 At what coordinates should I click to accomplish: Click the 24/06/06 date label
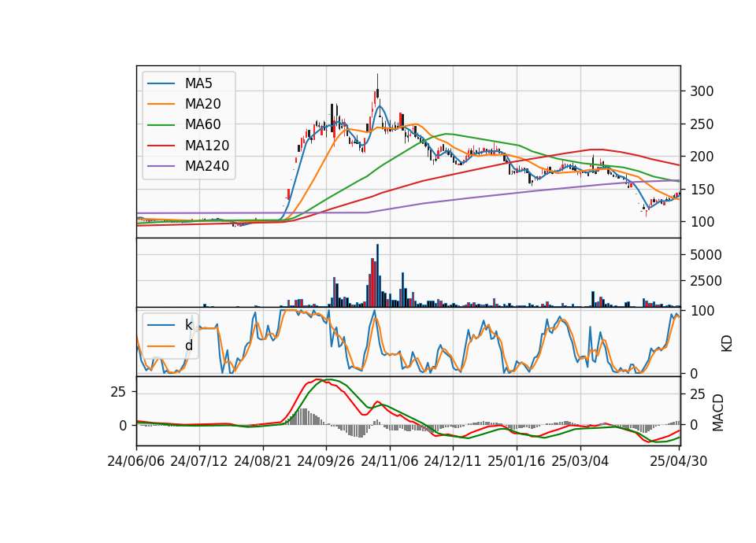(136, 461)
